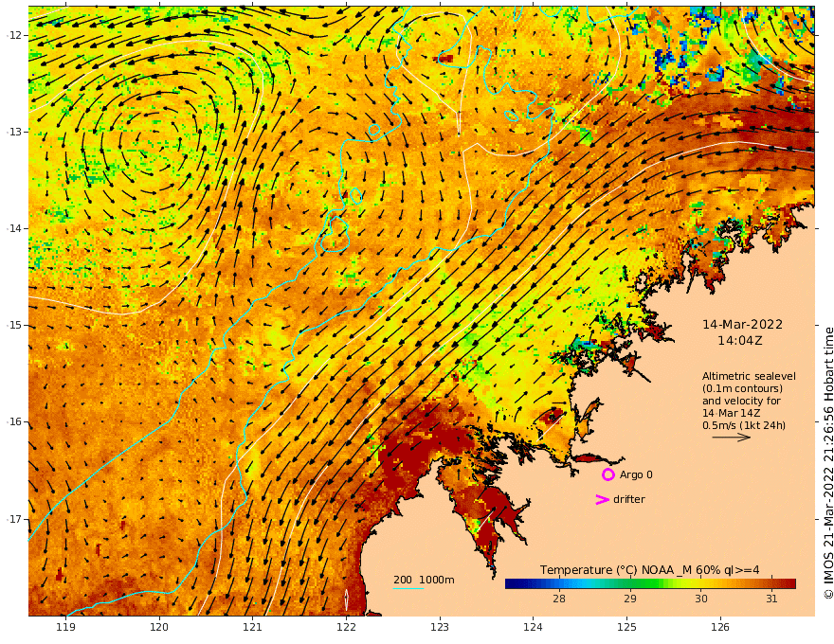Click the cyan 200m isobath legend line
Image resolution: width=834 pixels, height=644 pixels.
click(408, 588)
